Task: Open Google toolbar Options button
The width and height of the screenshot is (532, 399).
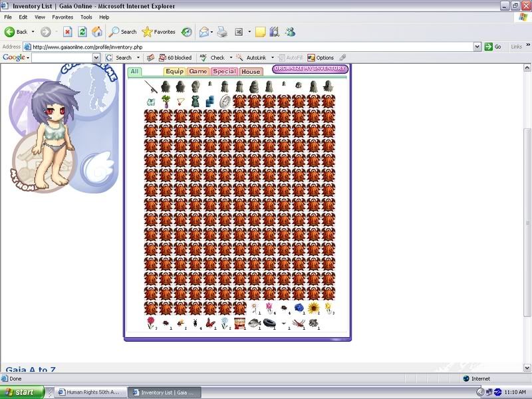Action: pos(321,58)
